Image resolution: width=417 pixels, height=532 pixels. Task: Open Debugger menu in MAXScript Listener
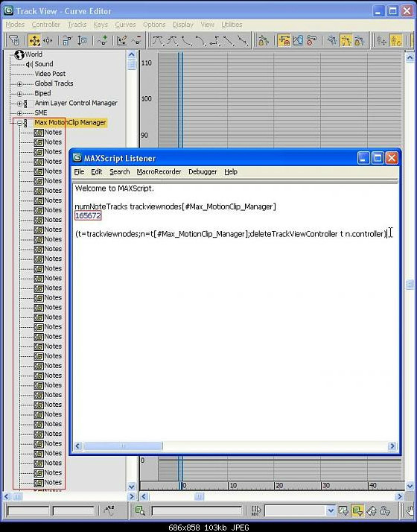click(x=203, y=171)
